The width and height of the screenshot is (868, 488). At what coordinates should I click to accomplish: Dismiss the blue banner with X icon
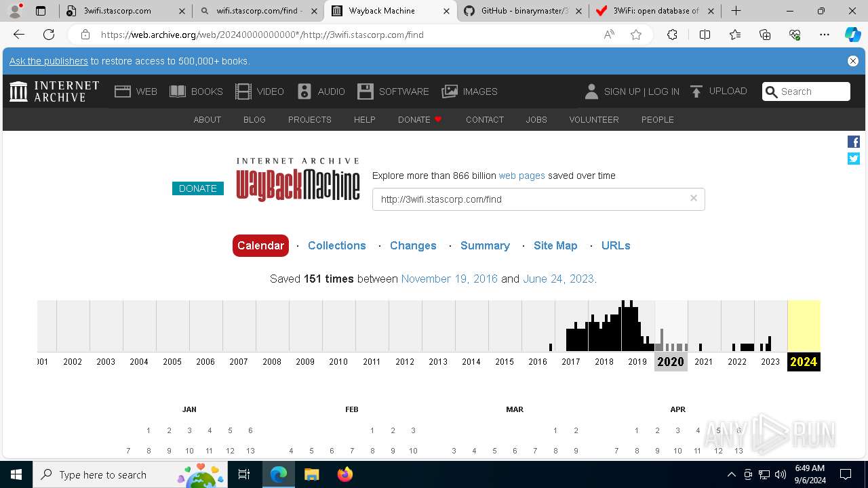point(853,61)
